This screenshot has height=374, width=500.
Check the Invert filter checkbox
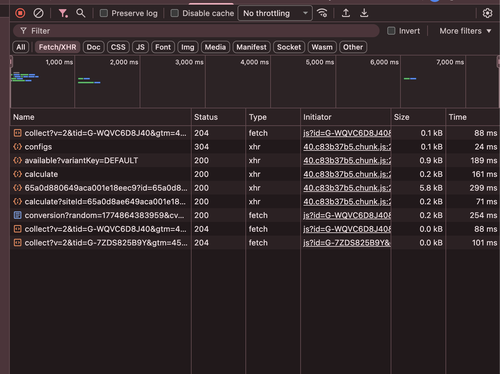click(x=391, y=31)
